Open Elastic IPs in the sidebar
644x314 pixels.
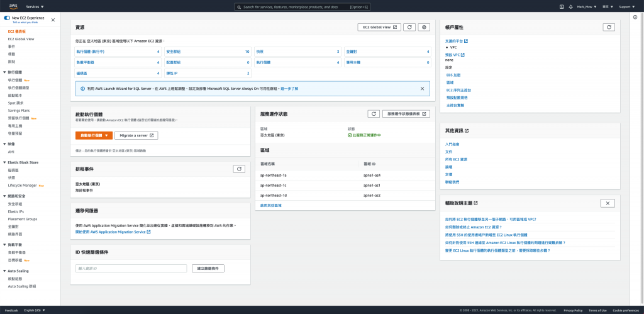(16, 211)
